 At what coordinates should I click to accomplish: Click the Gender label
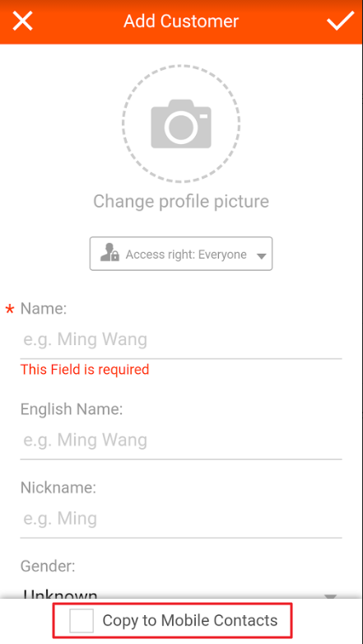[48, 567]
